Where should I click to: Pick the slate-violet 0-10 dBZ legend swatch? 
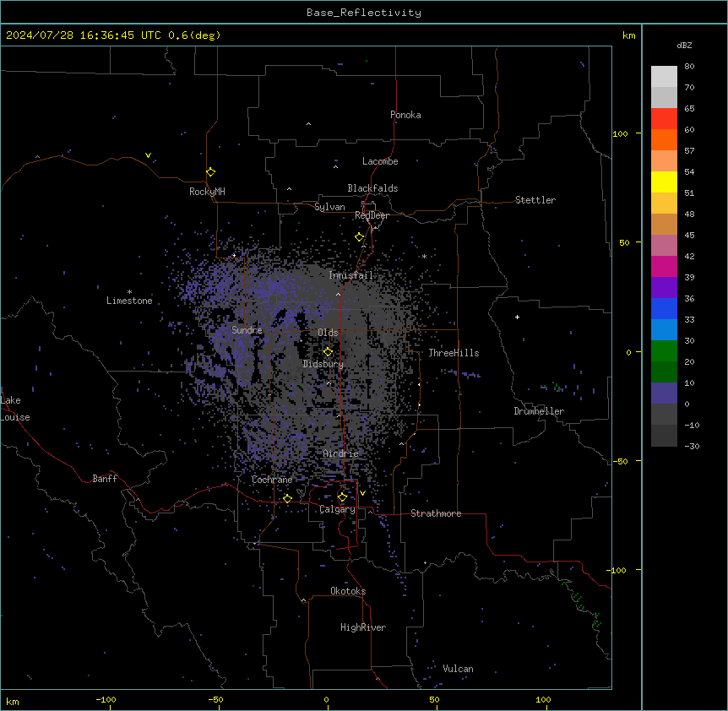(664, 393)
